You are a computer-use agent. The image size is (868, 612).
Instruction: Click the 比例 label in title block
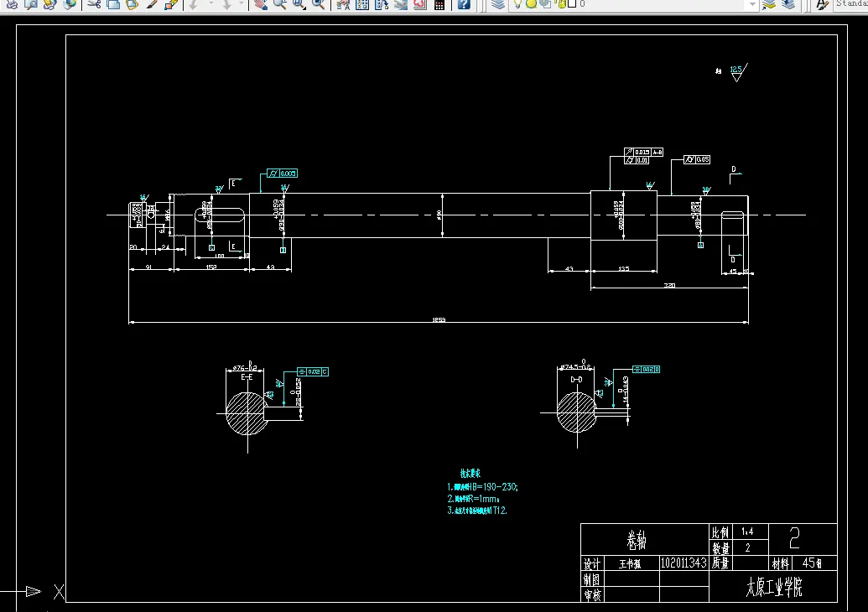[x=720, y=532]
